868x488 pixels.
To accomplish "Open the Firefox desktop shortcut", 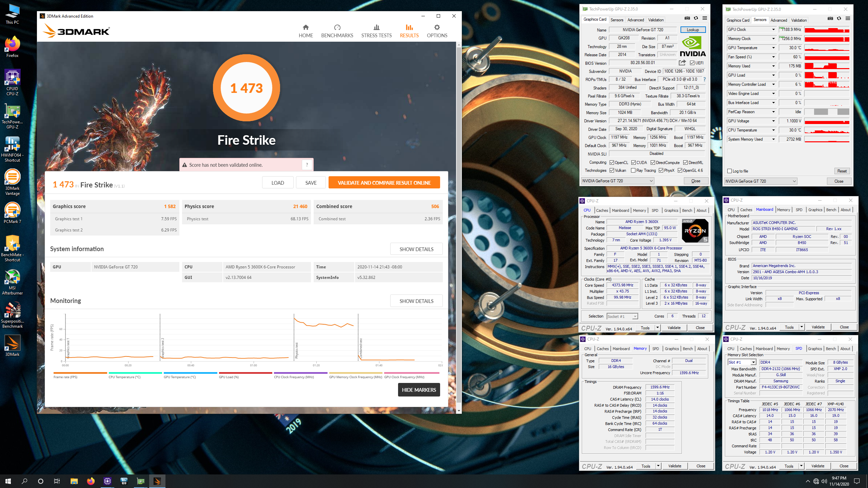I will click(x=13, y=47).
